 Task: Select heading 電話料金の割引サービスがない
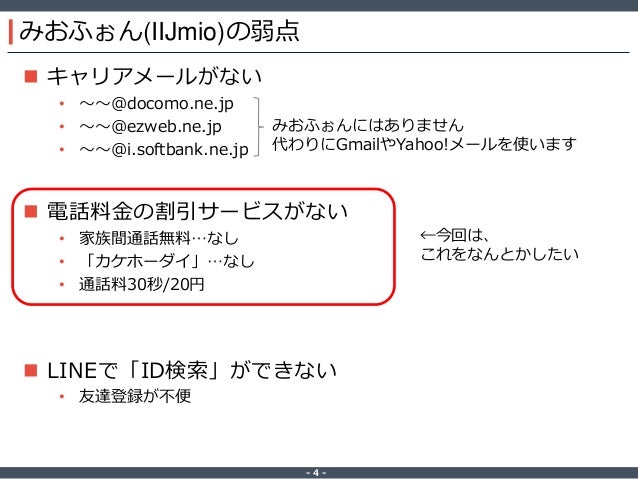197,211
